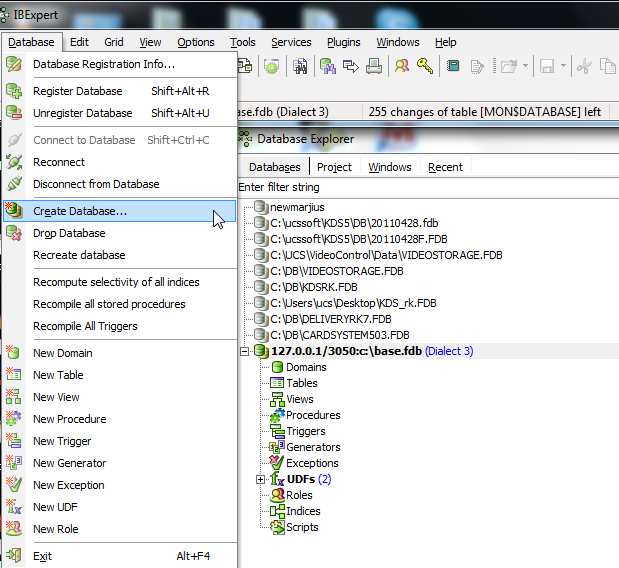Screen dimensions: 619x568
Task: Choose Recompile All Triggers
Action: (x=119, y=326)
